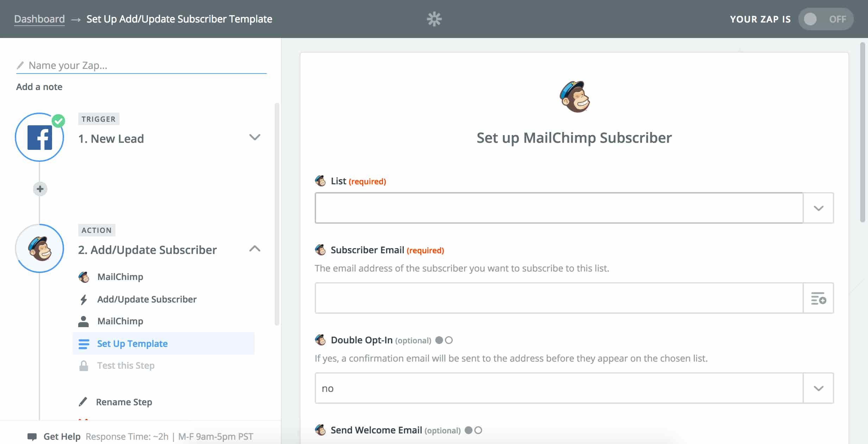Image resolution: width=868 pixels, height=444 pixels.
Task: Click the MailChimp icon beside Send Welcome Email
Action: click(320, 430)
